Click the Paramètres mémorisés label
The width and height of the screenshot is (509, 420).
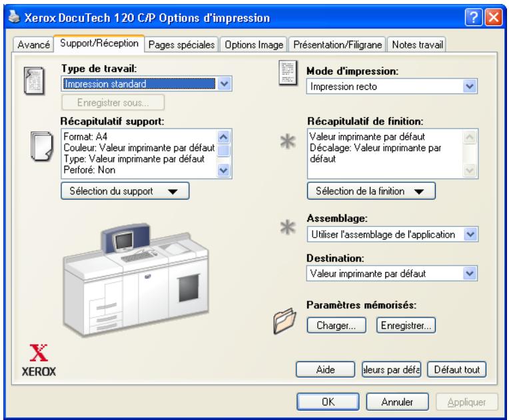[x=361, y=305]
